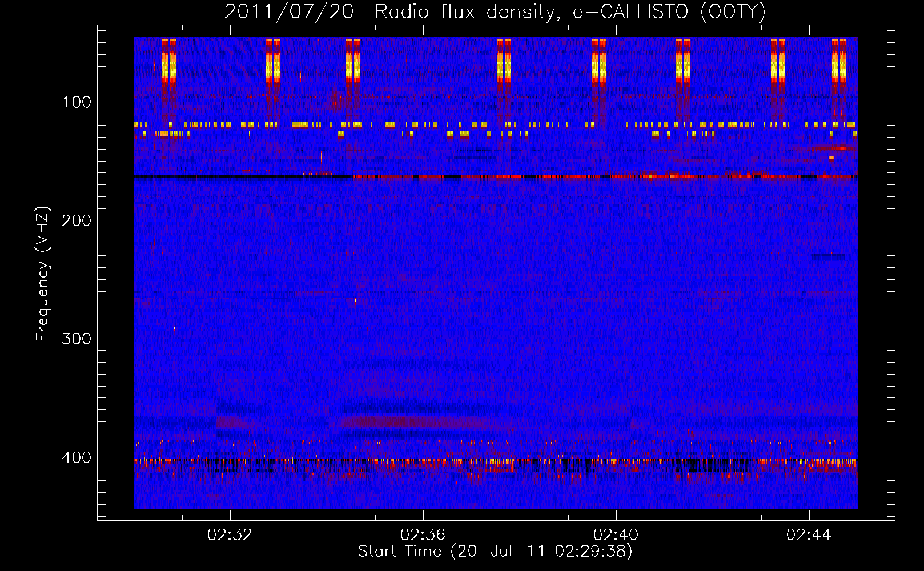The image size is (924, 571).
Task: Click the 02:40 time tick label
Action: point(616,535)
